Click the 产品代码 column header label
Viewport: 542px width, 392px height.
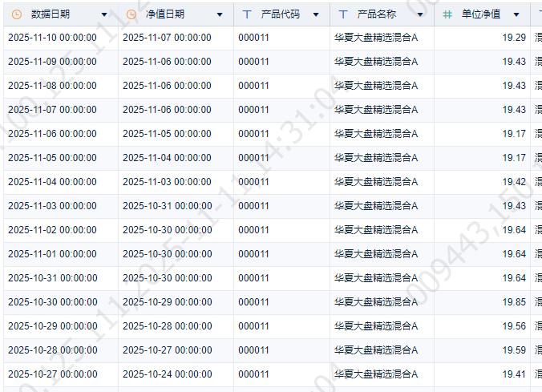coord(281,14)
